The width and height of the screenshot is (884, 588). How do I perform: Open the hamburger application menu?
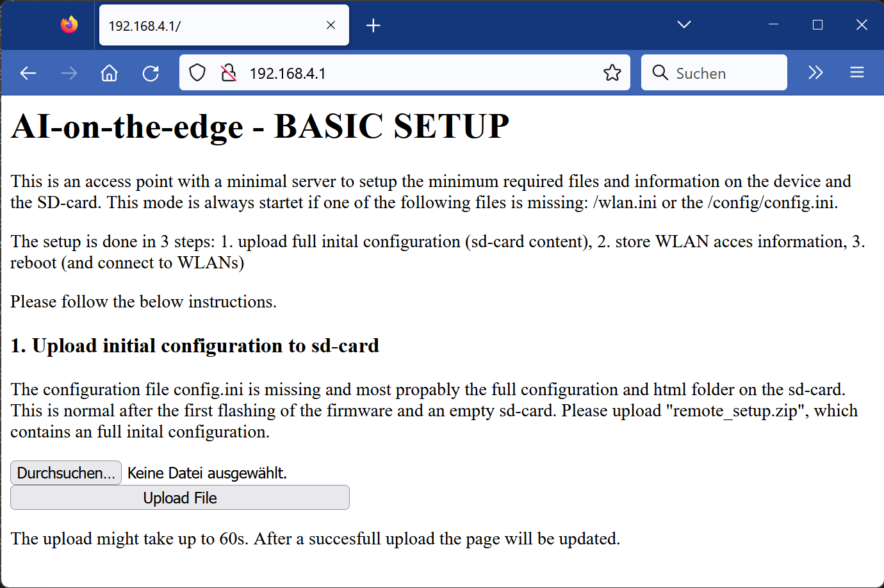pyautogui.click(x=857, y=72)
